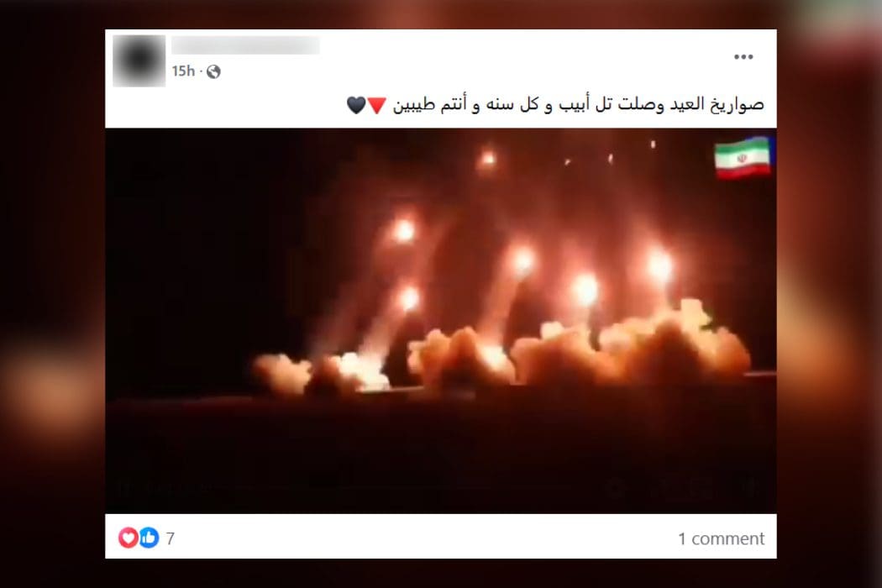
Task: Click the 15h timestamp
Action: click(x=183, y=71)
